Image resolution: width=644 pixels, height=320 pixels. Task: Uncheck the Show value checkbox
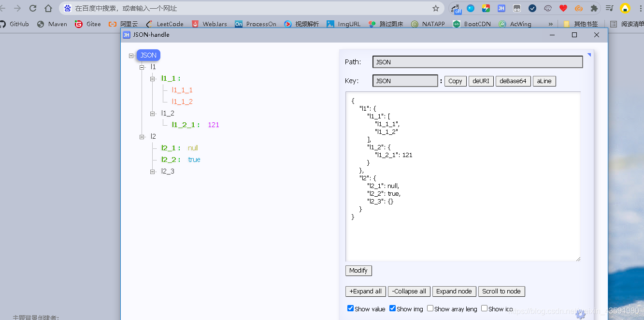click(350, 308)
